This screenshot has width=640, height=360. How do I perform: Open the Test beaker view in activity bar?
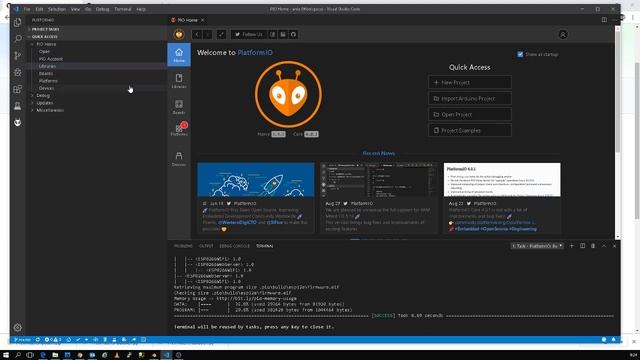[x=18, y=106]
